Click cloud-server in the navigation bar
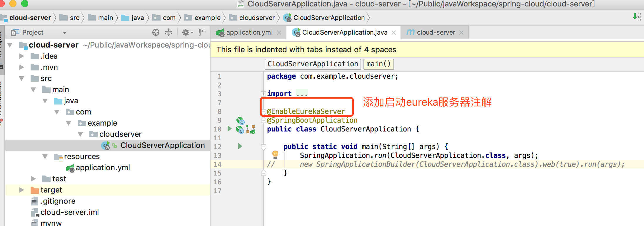This screenshot has height=226, width=644. click(30, 18)
